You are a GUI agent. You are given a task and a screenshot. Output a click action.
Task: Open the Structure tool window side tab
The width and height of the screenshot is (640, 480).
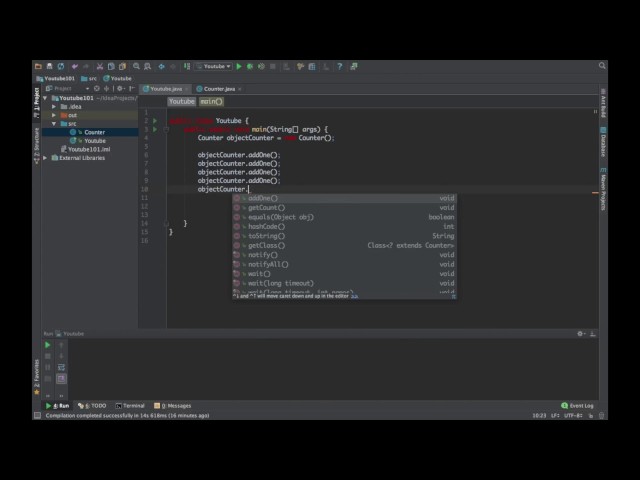tap(37, 146)
